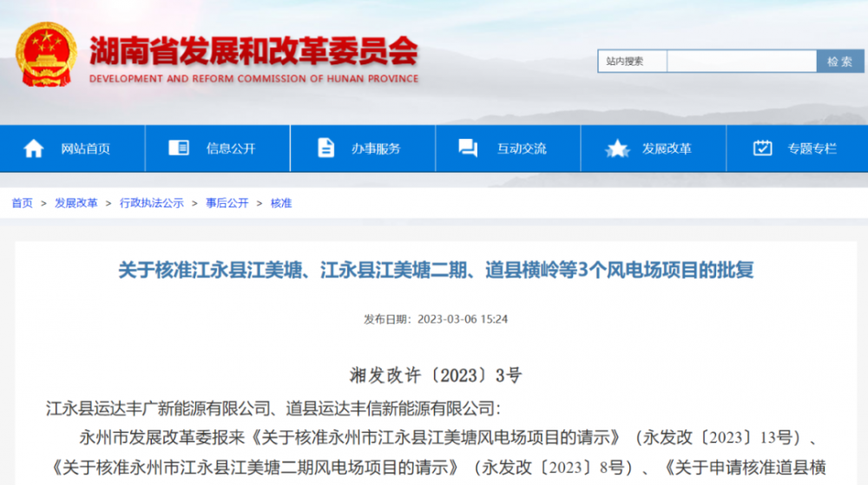Go to 事后公开 breadcrumb link
The width and height of the screenshot is (868, 485).
pyautogui.click(x=227, y=203)
